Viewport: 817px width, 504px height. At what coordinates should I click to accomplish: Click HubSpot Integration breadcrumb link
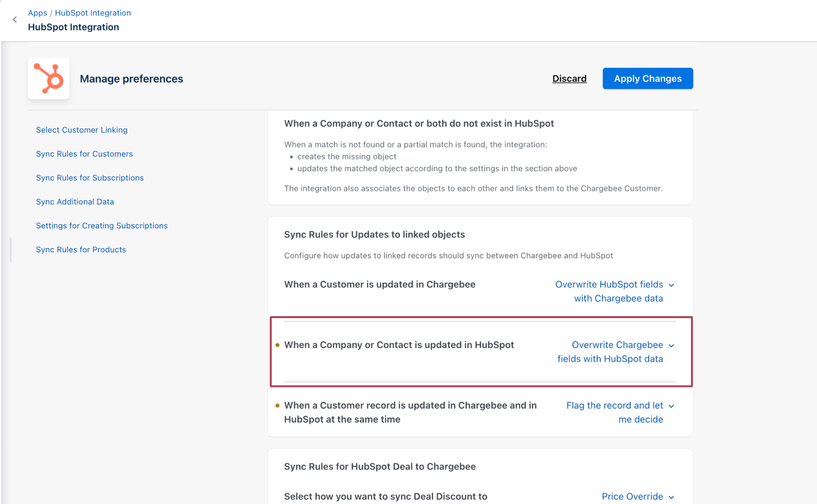point(93,13)
